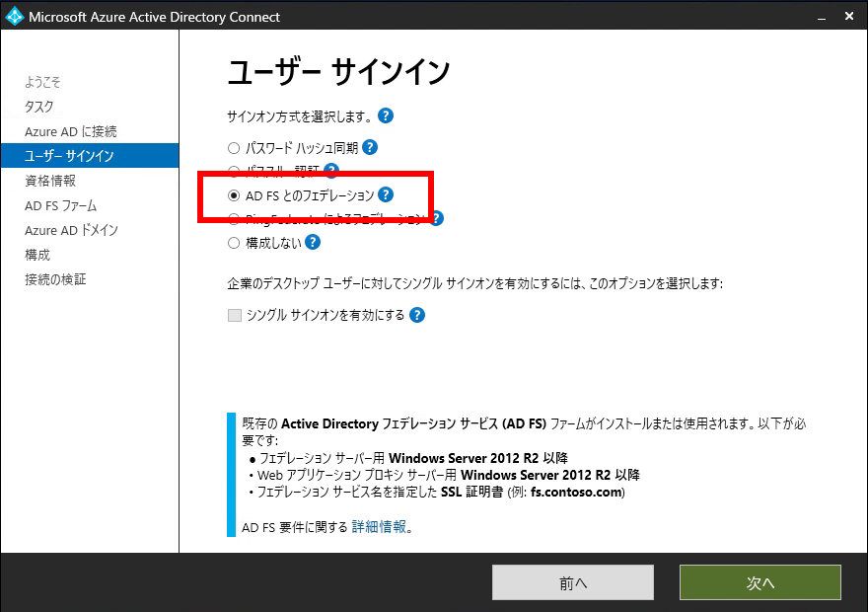This screenshot has width=868, height=612.
Task: Open help for サインオン方式を選択します
Action: [386, 115]
